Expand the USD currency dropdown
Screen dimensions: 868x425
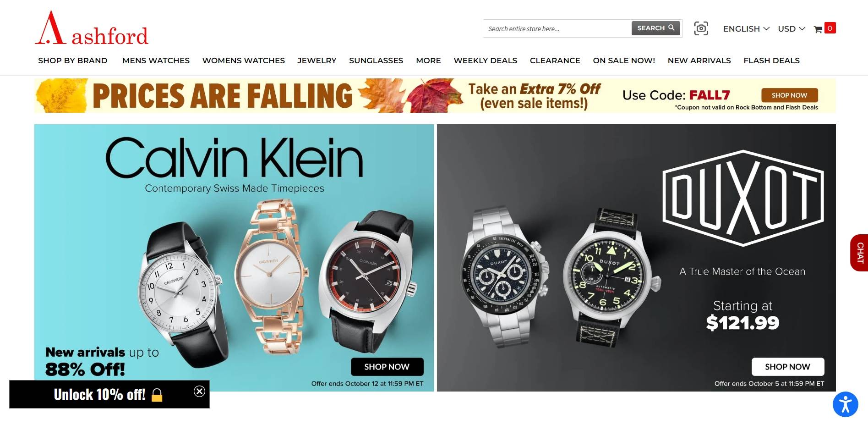pyautogui.click(x=791, y=29)
